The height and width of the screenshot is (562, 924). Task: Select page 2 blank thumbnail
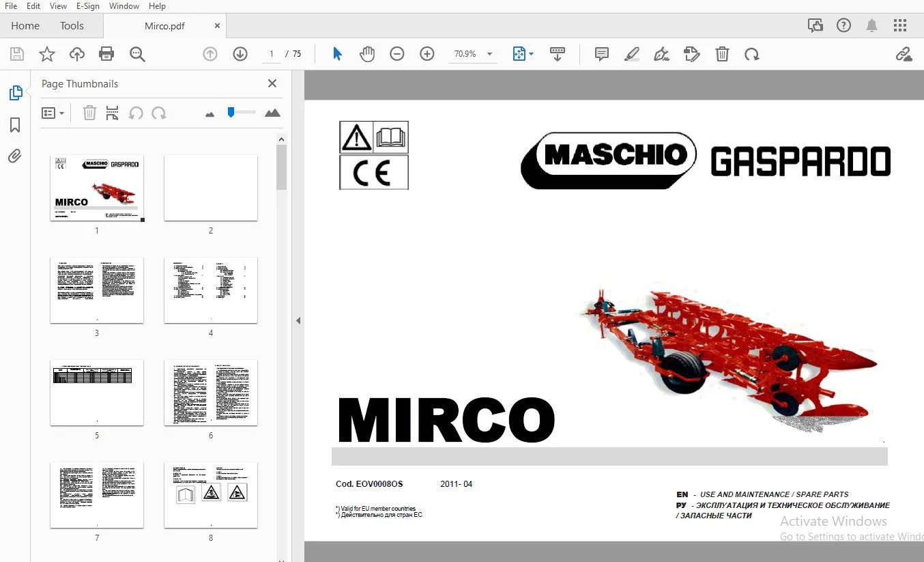pyautogui.click(x=211, y=188)
